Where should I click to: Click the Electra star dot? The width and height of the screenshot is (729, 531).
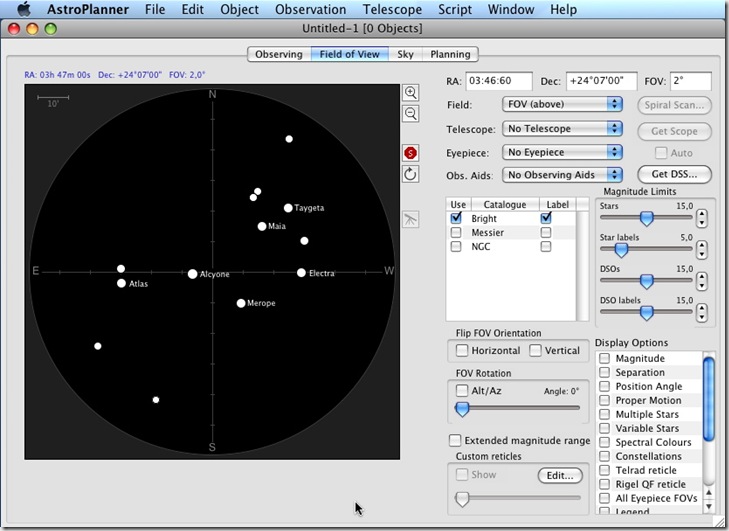(301, 272)
